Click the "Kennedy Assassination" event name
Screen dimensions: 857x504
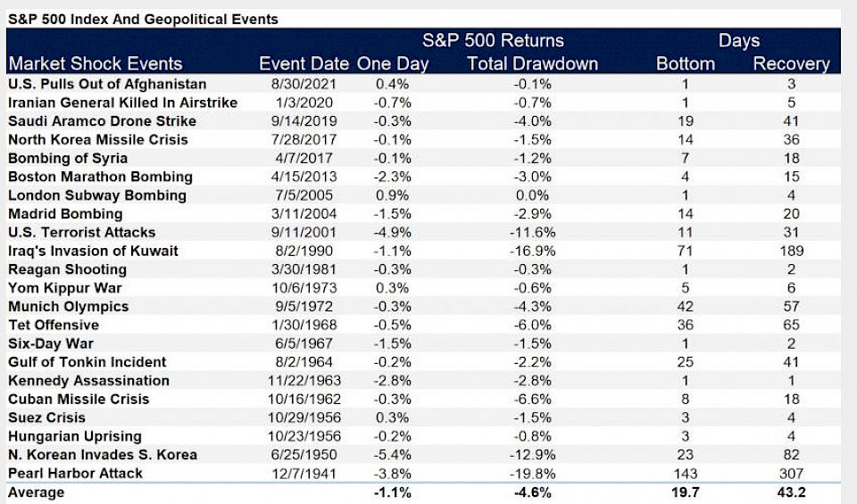point(88,380)
